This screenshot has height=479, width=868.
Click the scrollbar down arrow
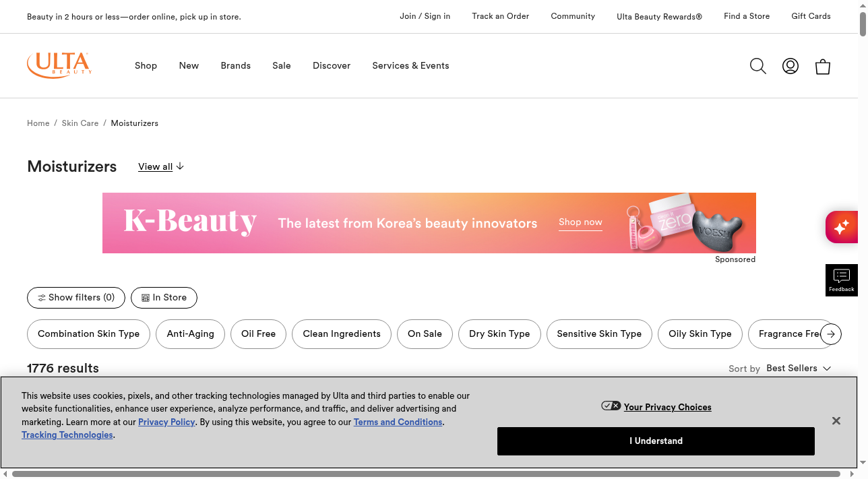pos(863,464)
